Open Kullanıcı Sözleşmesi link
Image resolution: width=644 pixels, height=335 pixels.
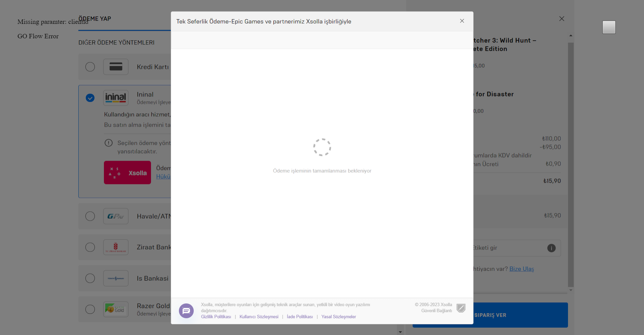259,317
